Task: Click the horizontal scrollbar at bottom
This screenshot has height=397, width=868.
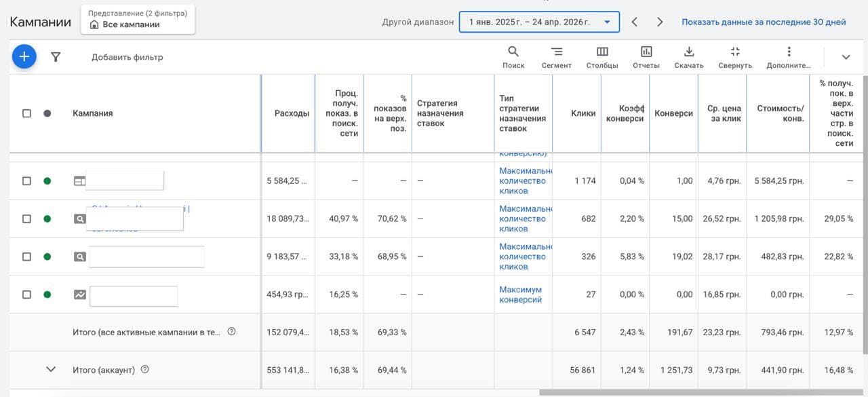Action: pyautogui.click(x=700, y=392)
